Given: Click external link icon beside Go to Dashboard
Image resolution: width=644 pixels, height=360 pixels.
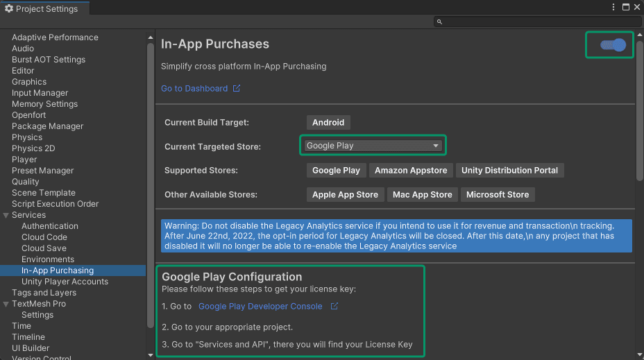Looking at the screenshot, I should click(x=237, y=88).
